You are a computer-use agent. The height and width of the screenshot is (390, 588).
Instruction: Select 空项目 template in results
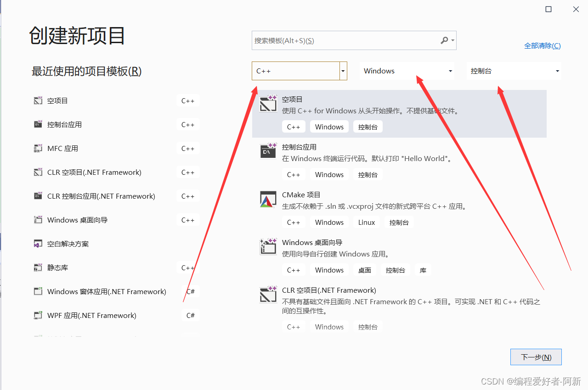(399, 114)
